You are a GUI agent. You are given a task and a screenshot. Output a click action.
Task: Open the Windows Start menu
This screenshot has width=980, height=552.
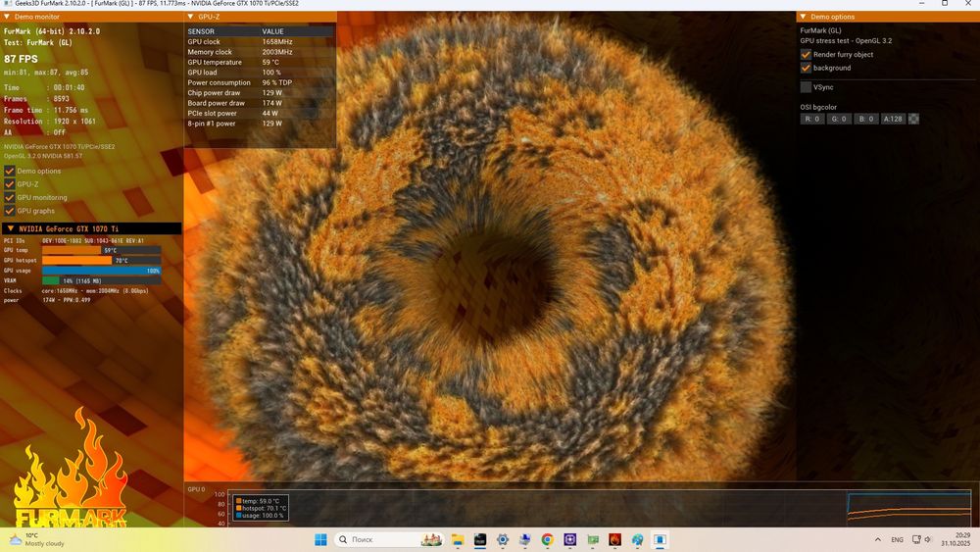pos(320,539)
